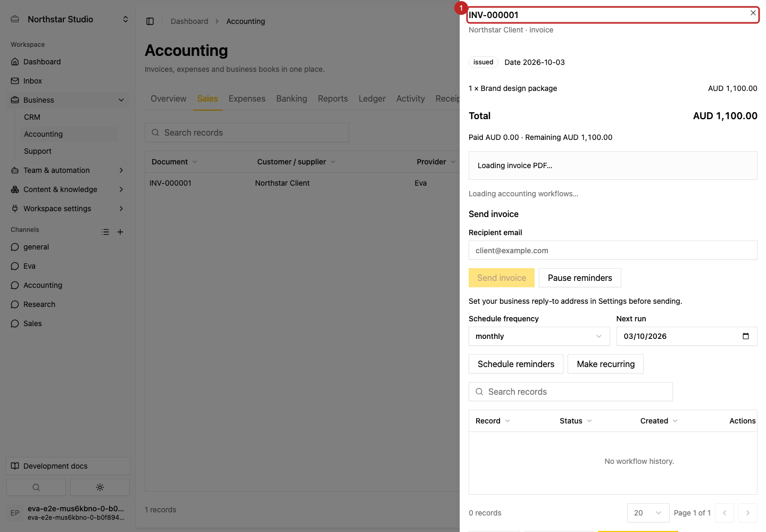Open the Sales channel

click(x=68, y=323)
